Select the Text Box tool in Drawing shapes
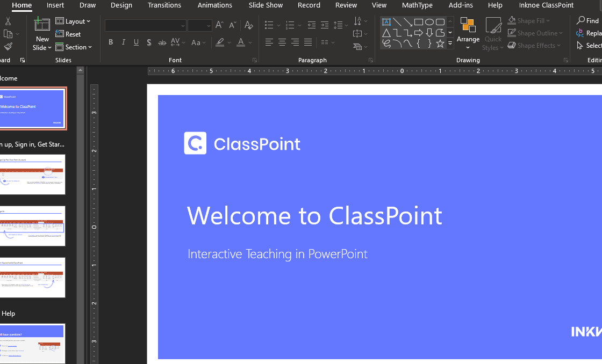Image resolution: width=602 pixels, height=364 pixels. click(x=386, y=21)
